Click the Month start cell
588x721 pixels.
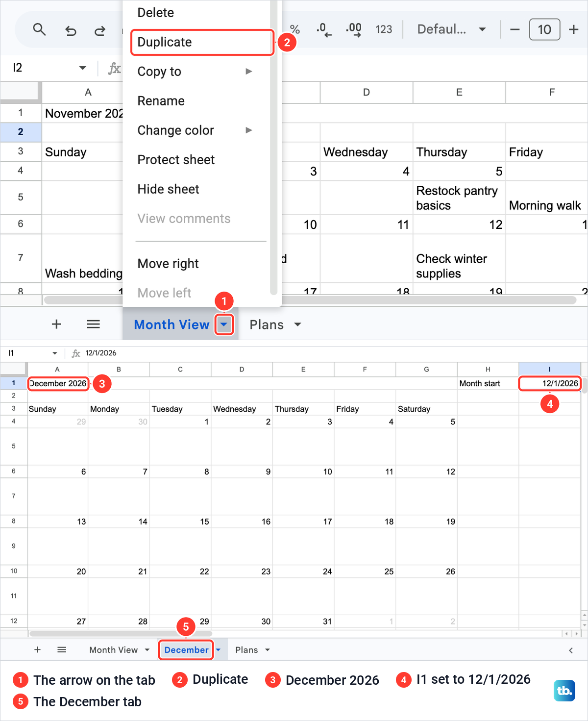(488, 383)
